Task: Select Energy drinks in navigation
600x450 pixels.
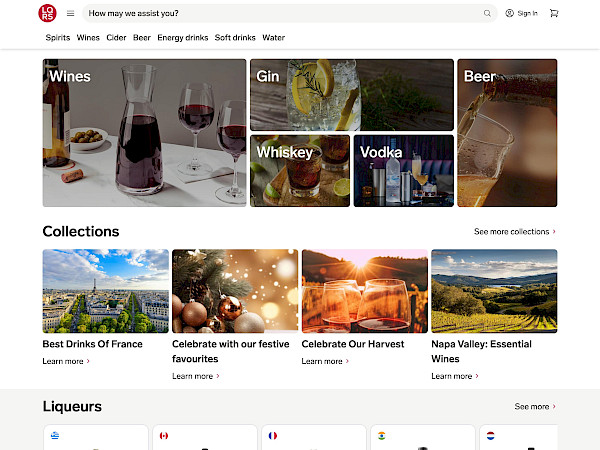Action: 183,38
